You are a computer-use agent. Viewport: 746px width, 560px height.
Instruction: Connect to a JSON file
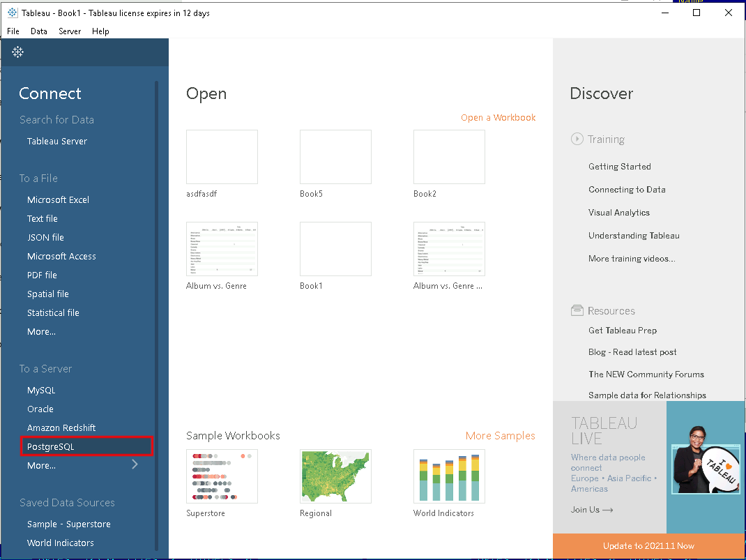click(x=46, y=237)
